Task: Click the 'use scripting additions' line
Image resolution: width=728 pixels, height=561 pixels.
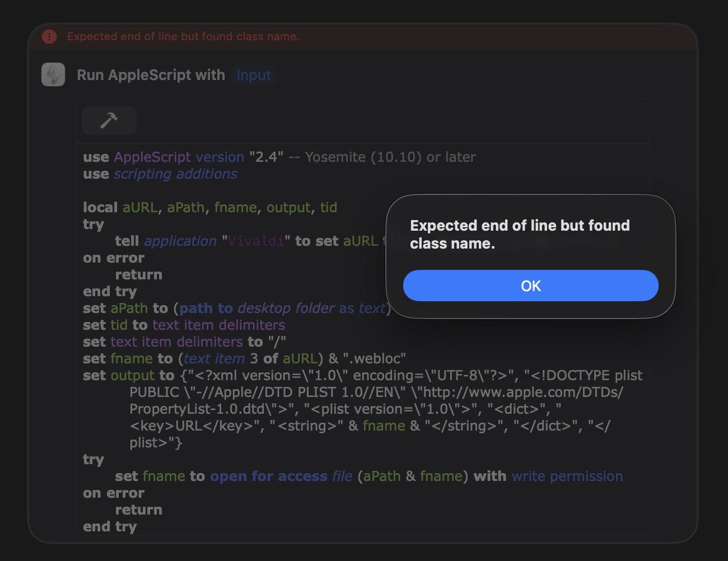Action: click(160, 174)
